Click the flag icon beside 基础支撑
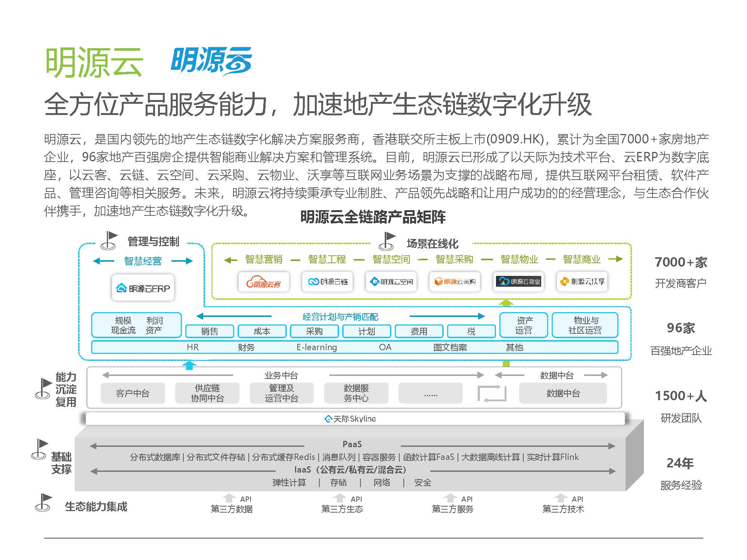The width and height of the screenshot is (747, 560). 40,449
